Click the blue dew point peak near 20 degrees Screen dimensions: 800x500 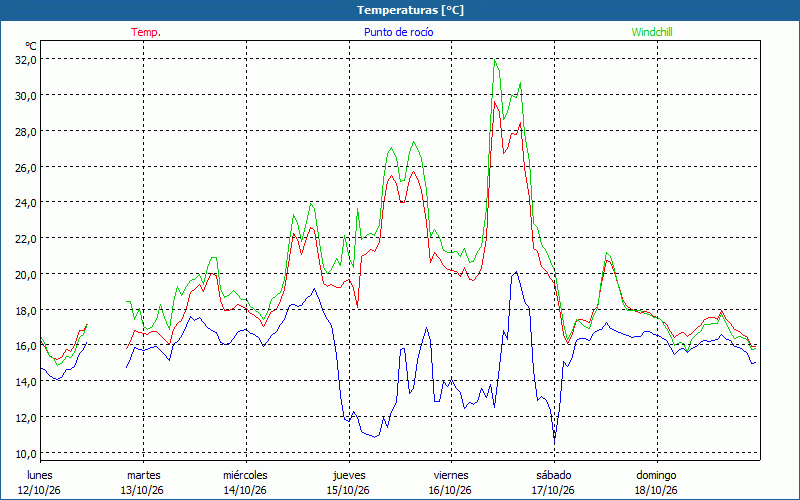coord(516,272)
